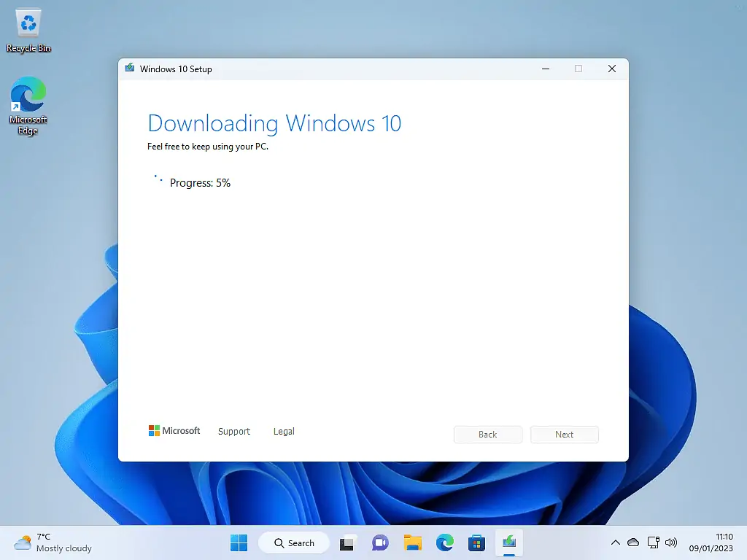Launch Microsoft Edge from the taskbar

tap(444, 542)
